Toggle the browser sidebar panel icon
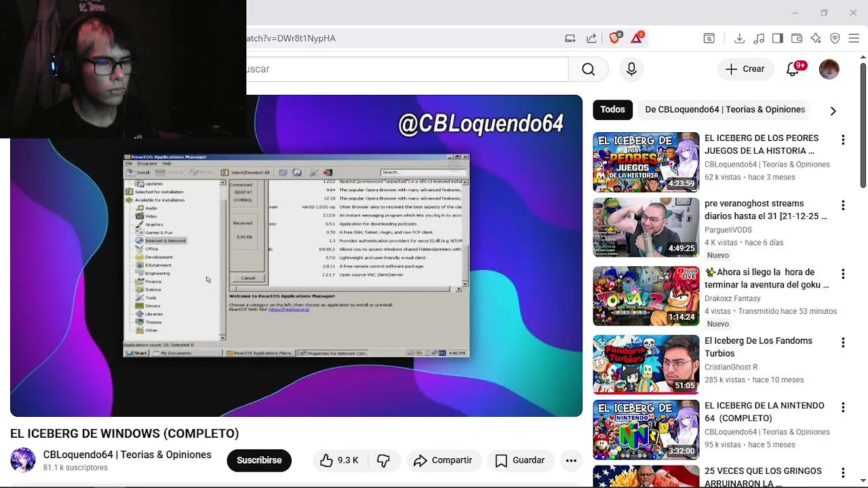868x488 pixels. tap(778, 39)
